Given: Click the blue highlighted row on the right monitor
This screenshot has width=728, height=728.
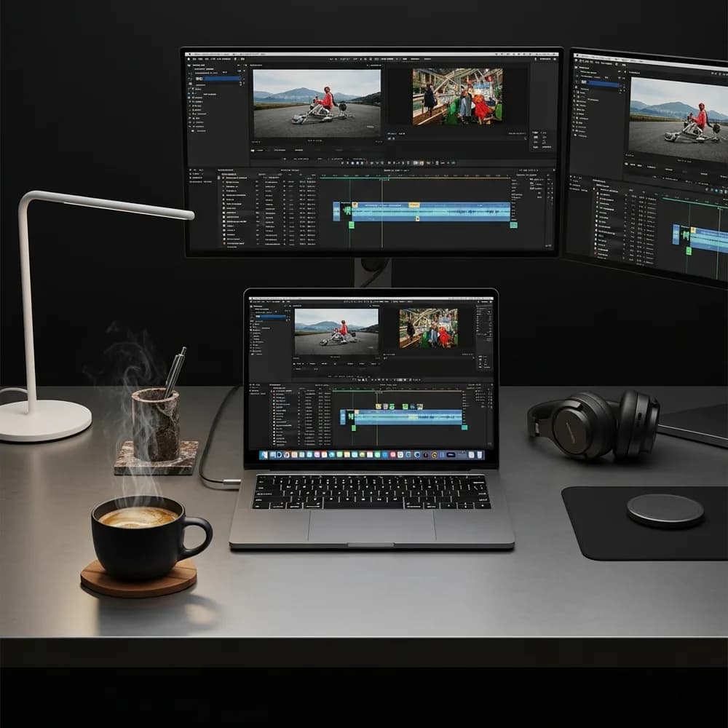Looking at the screenshot, I should pyautogui.click(x=599, y=84).
